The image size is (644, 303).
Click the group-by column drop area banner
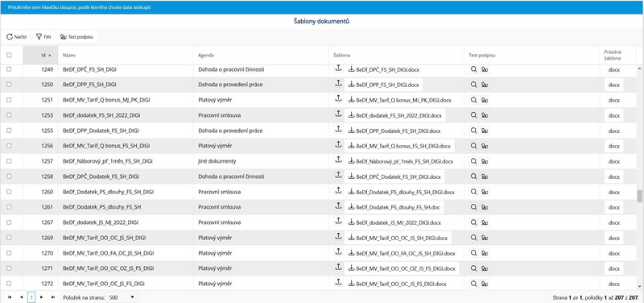tap(322, 7)
